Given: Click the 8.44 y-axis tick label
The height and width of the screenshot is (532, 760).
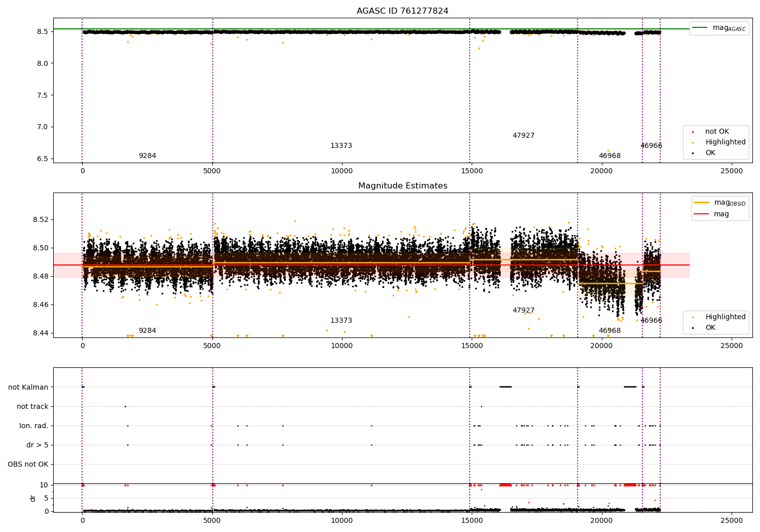Looking at the screenshot, I should click(41, 333).
